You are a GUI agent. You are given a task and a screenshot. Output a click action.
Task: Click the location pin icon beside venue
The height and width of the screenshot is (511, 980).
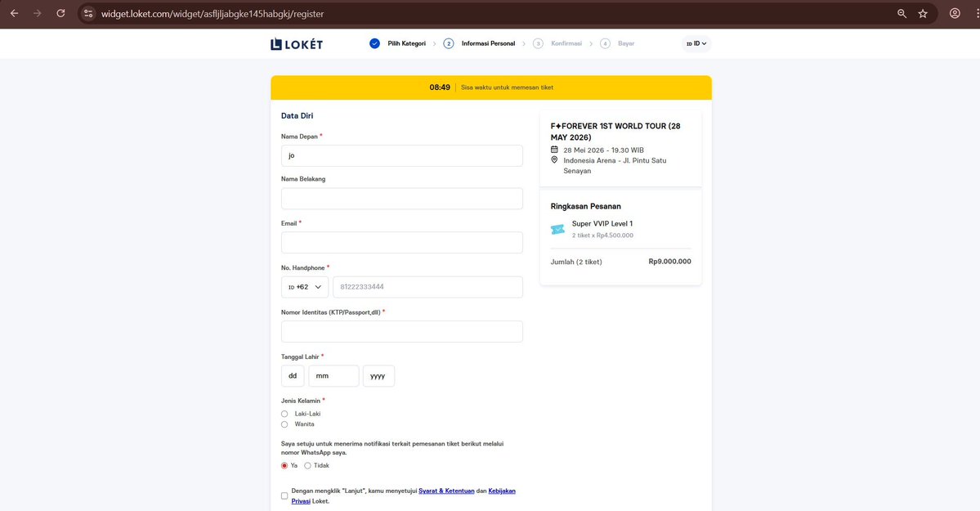[553, 160]
